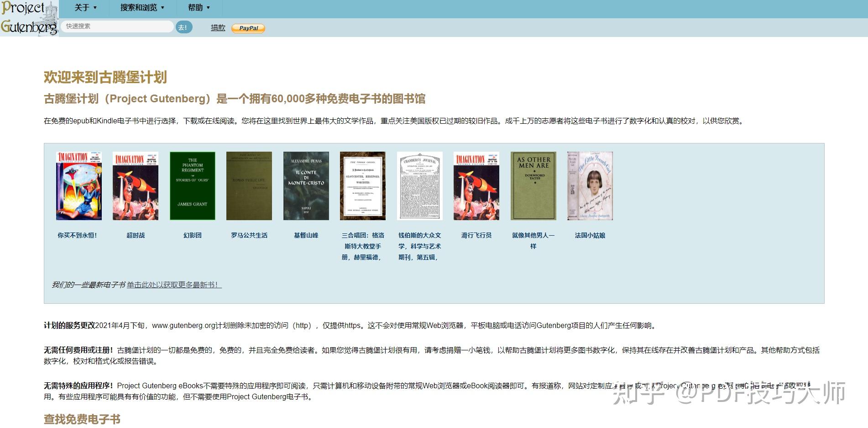Click the 欢迎来到古腾堡计划 heading
Image resolution: width=868 pixels, height=428 pixels.
(105, 77)
